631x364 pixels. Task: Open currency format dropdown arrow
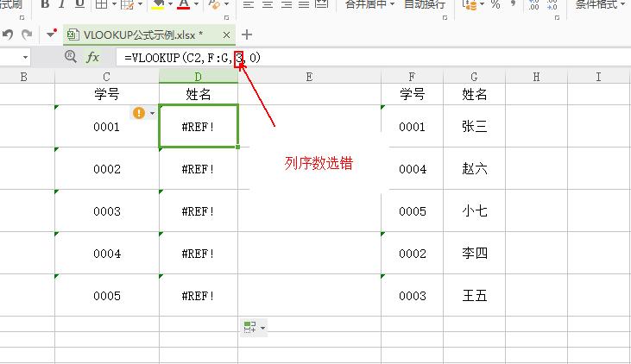tap(483, 4)
